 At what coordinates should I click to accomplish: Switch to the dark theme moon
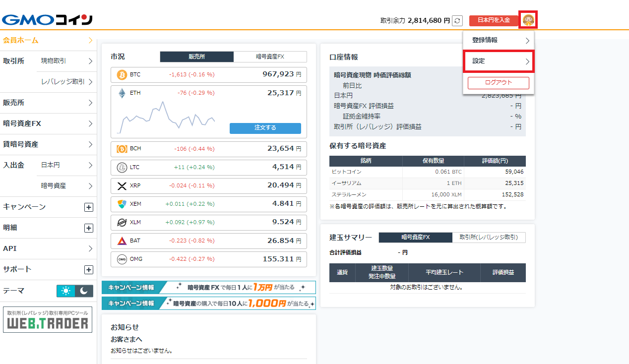point(84,291)
